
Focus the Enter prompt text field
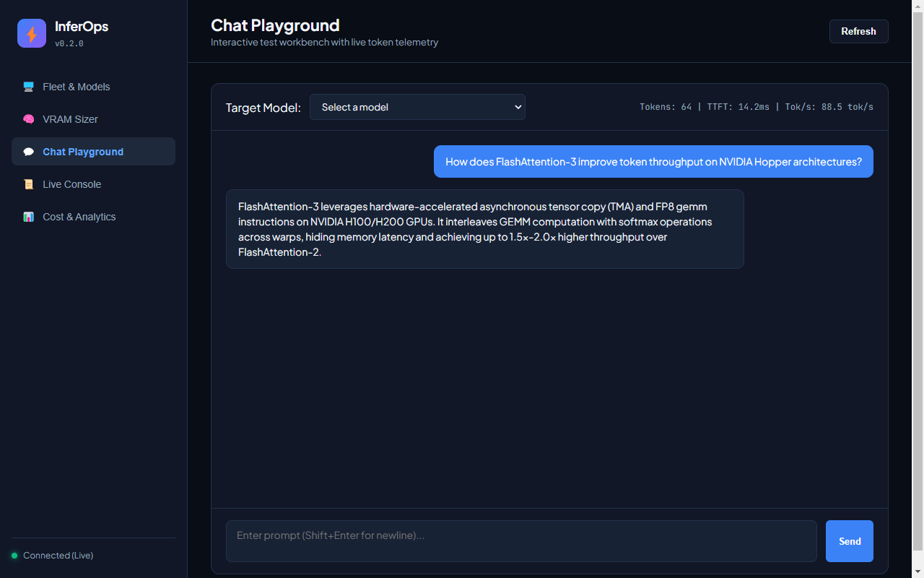tap(521, 541)
